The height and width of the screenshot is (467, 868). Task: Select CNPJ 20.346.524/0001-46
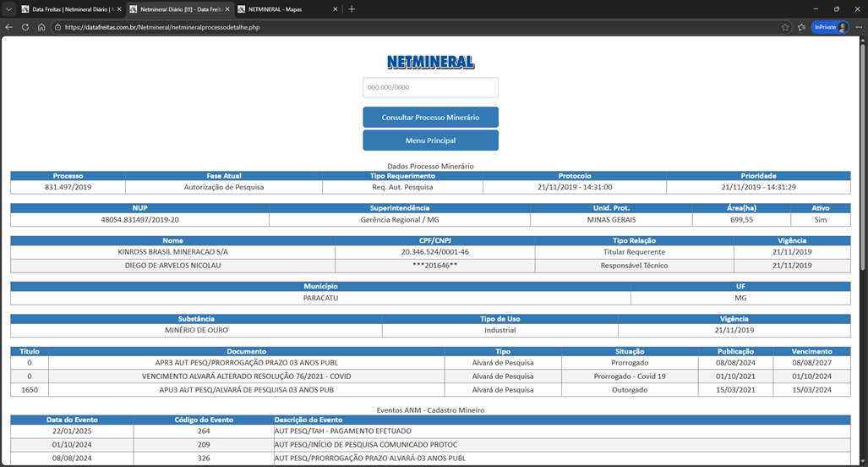(435, 252)
